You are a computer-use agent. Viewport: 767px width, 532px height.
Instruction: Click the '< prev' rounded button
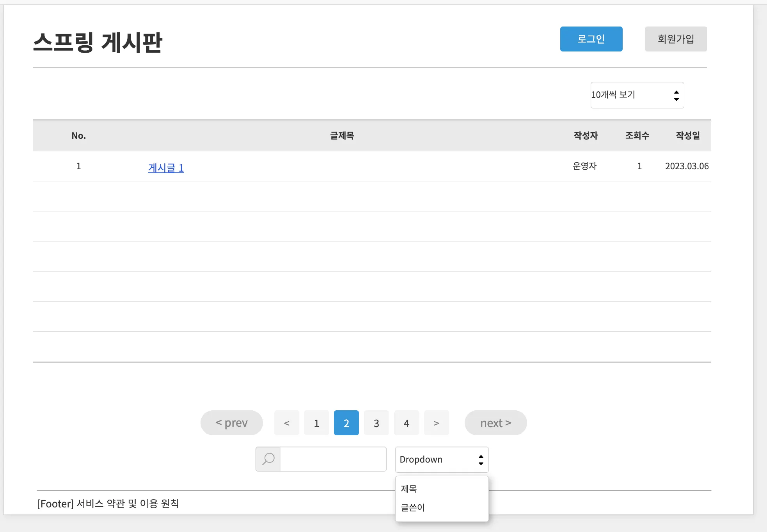[231, 423]
